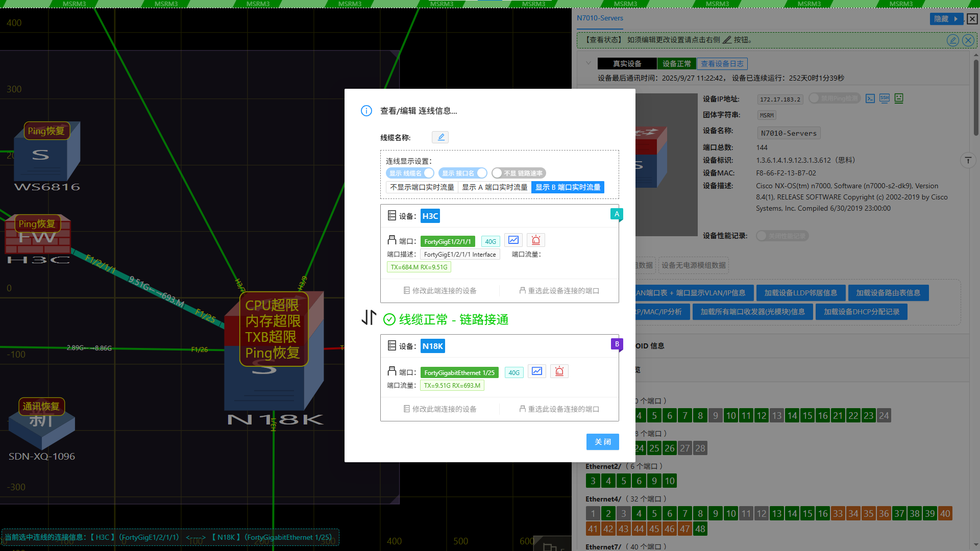Click the A endpoint badge
Image resolution: width=980 pixels, height=551 pixels.
[x=617, y=214]
